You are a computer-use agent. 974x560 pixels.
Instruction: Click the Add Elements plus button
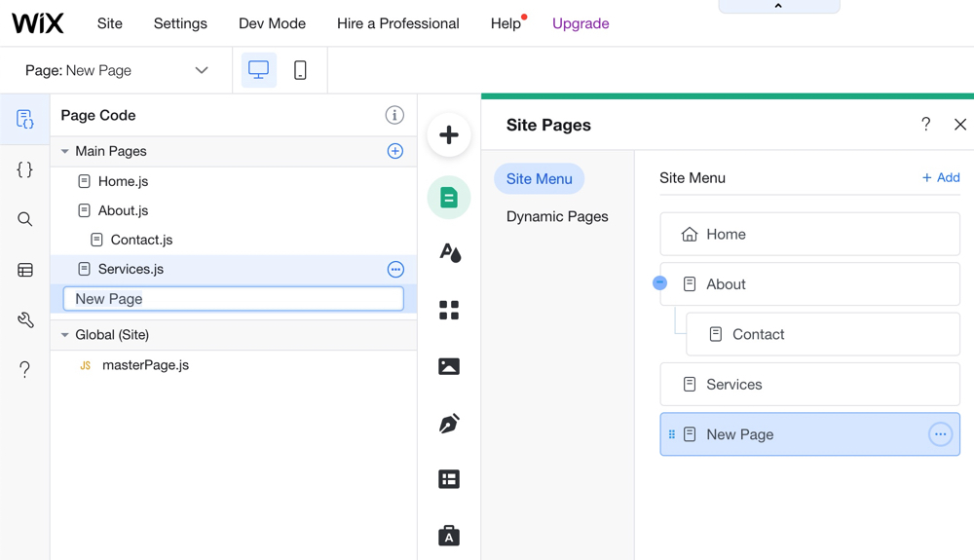pos(448,134)
